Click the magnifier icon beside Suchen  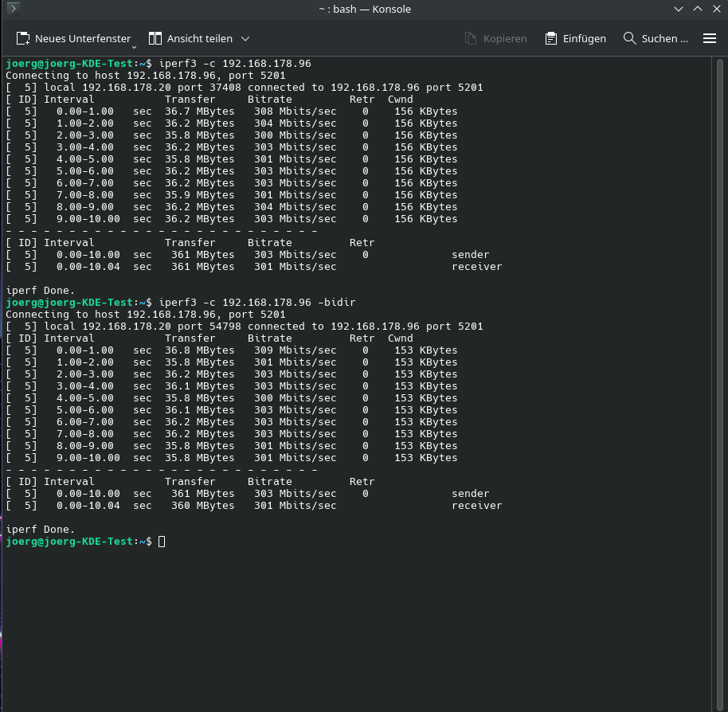click(x=628, y=37)
